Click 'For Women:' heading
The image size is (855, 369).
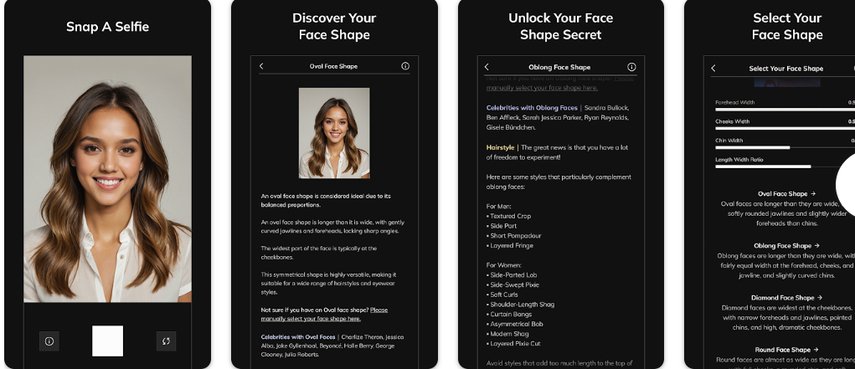coord(505,265)
